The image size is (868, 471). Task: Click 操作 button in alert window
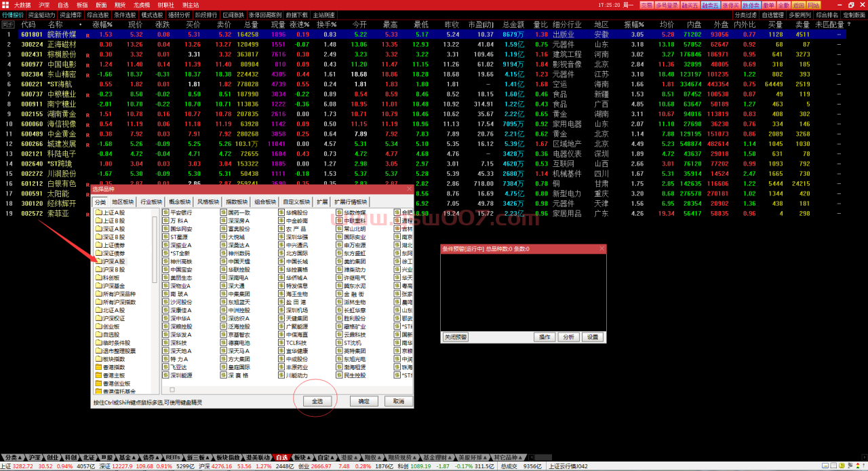coord(544,337)
